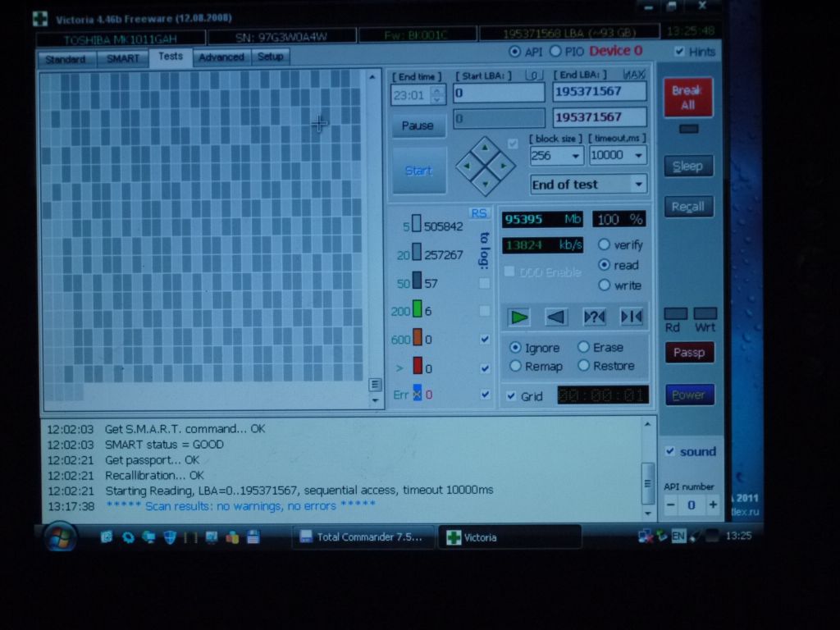Click the diamond navigation arrows control
Screen dimensions: 840x630
pyautogui.click(x=486, y=167)
